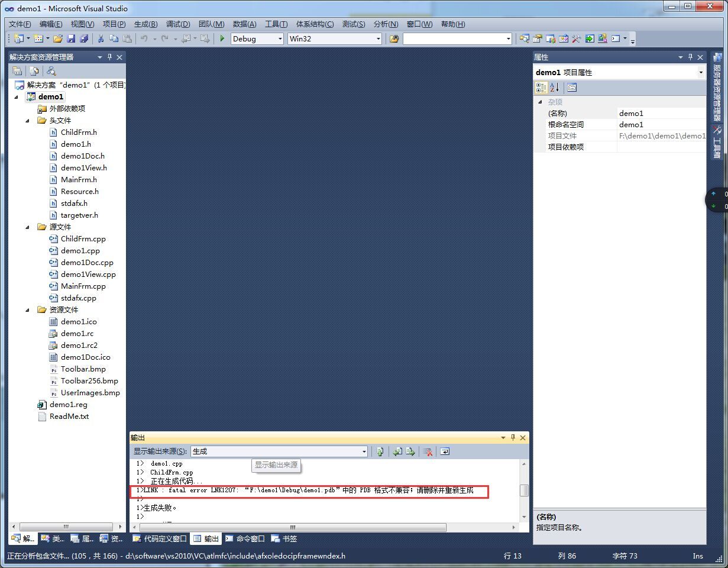Toggle auto hide pin on Output panel
The width and height of the screenshot is (728, 568).
(513, 438)
